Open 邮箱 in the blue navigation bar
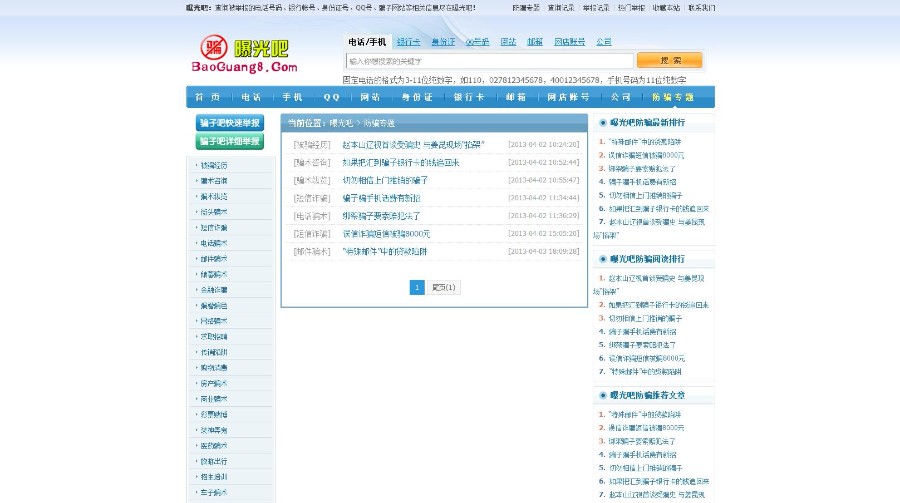The image size is (900, 503). tap(516, 97)
